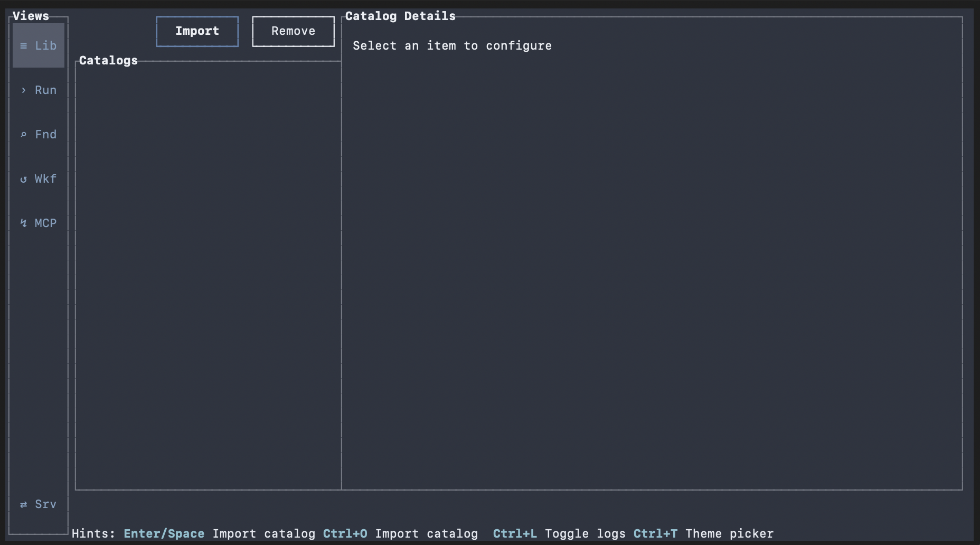Image resolution: width=980 pixels, height=545 pixels.
Task: Click the chevron icon beside Run
Action: [x=23, y=90]
